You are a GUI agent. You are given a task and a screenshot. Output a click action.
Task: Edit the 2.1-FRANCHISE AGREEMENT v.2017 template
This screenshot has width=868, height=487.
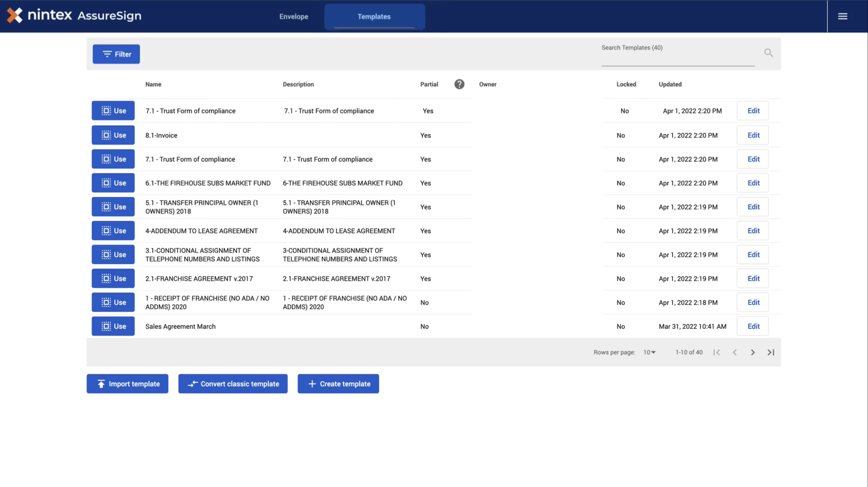click(753, 279)
